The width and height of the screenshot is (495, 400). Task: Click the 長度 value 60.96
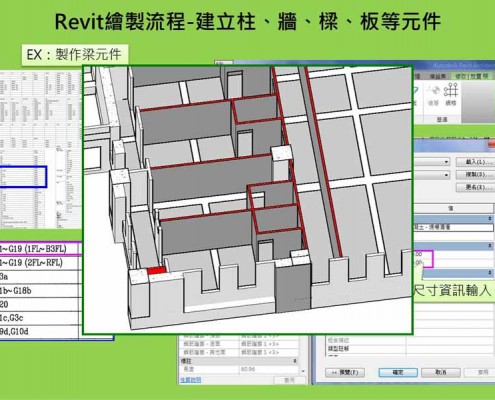click(x=248, y=369)
